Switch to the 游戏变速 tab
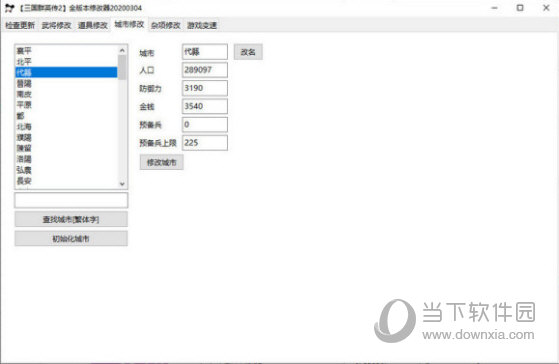Screen dimensions: 559x364 pyautogui.click(x=202, y=25)
